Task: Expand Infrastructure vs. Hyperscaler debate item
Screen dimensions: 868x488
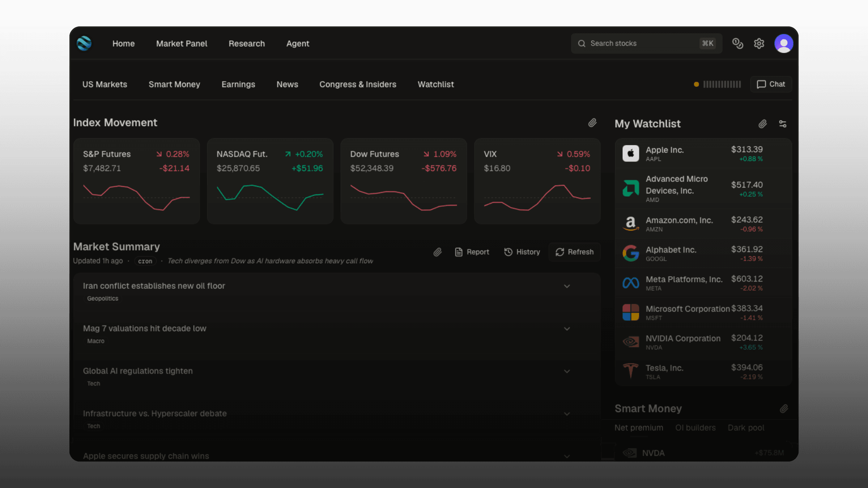Action: (567, 414)
